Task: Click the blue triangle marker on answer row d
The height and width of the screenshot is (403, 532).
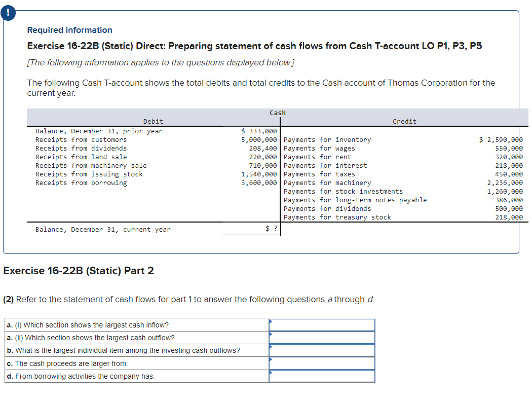Action: [x=271, y=374]
